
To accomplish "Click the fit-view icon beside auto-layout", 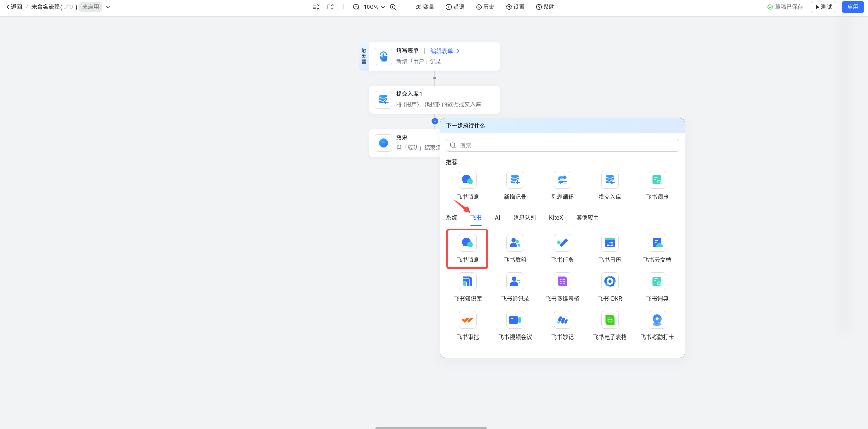I will pos(330,7).
